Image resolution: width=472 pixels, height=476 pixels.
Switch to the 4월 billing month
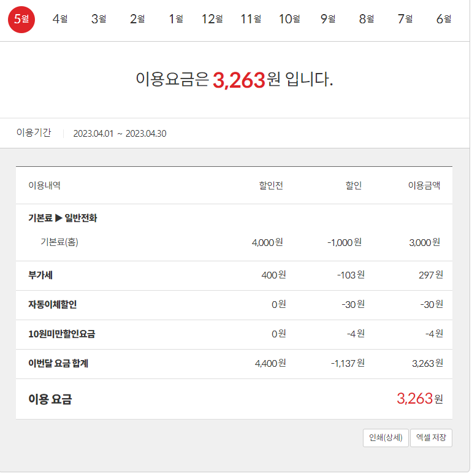[x=59, y=19]
